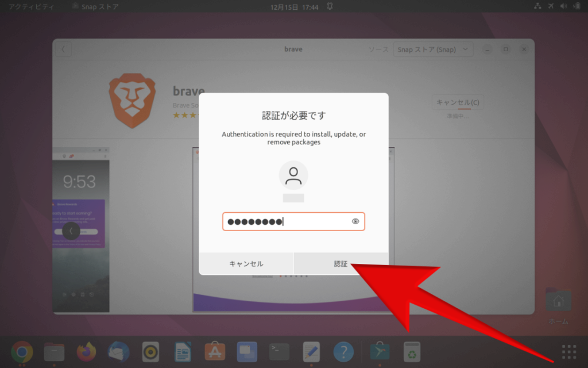
Task: Open Thunderbird mail from the dock
Action: (118, 352)
